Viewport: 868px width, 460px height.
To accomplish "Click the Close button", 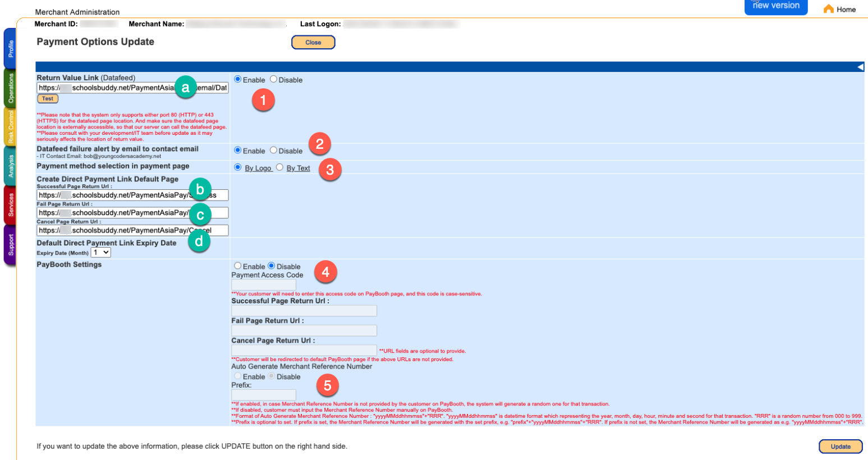I will 313,42.
